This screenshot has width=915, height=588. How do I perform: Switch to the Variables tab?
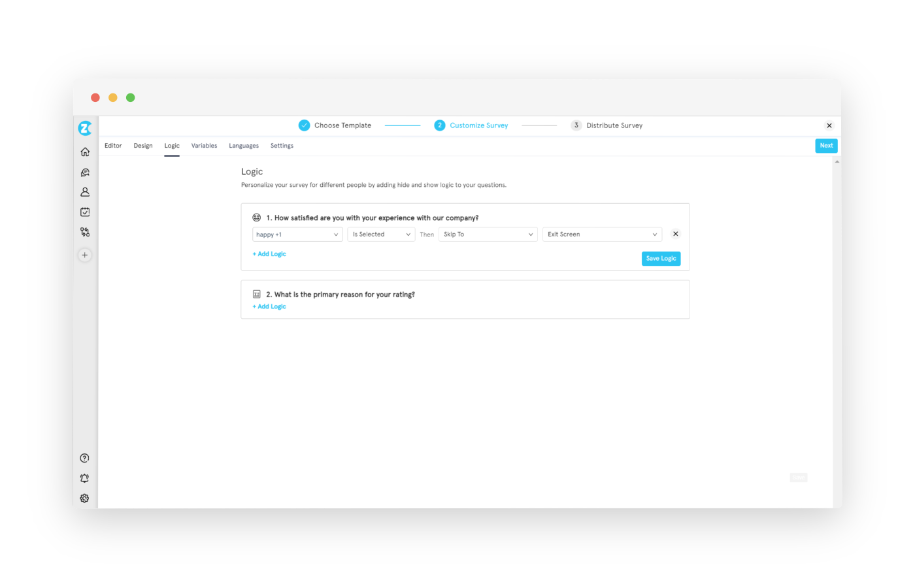coord(204,145)
